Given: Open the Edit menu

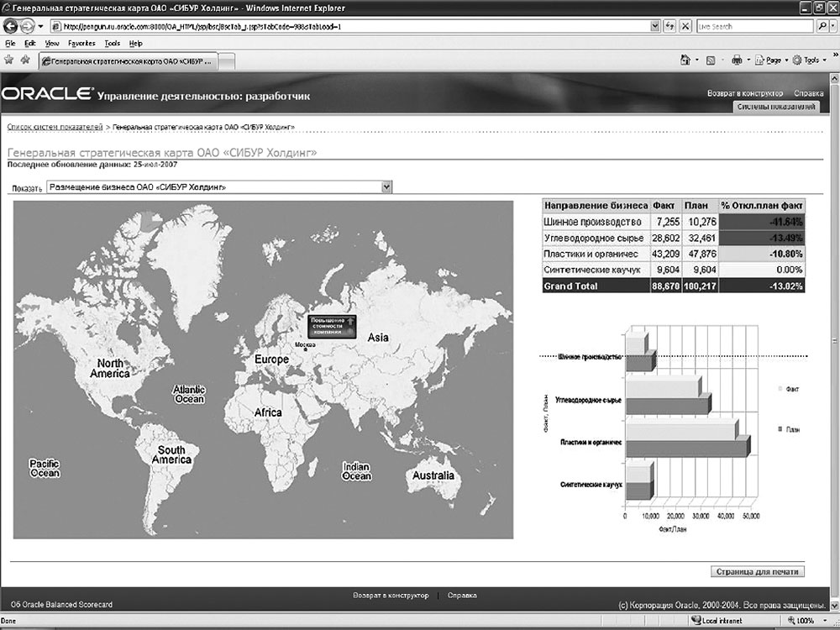Looking at the screenshot, I should click(x=30, y=44).
